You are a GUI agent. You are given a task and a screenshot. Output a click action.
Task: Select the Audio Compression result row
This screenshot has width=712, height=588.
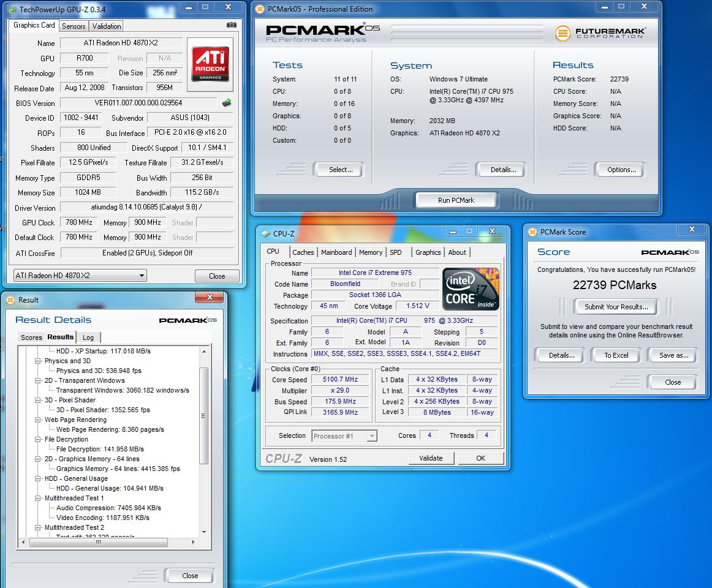[108, 508]
